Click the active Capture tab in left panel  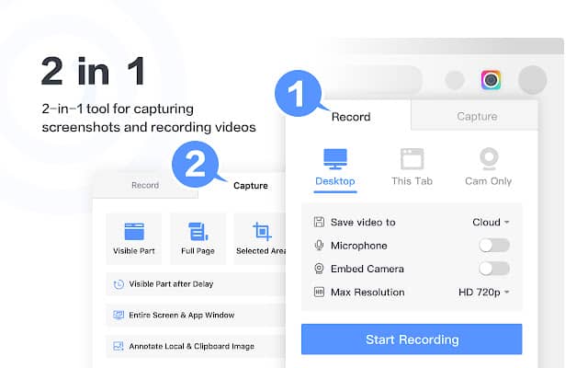pyautogui.click(x=250, y=185)
